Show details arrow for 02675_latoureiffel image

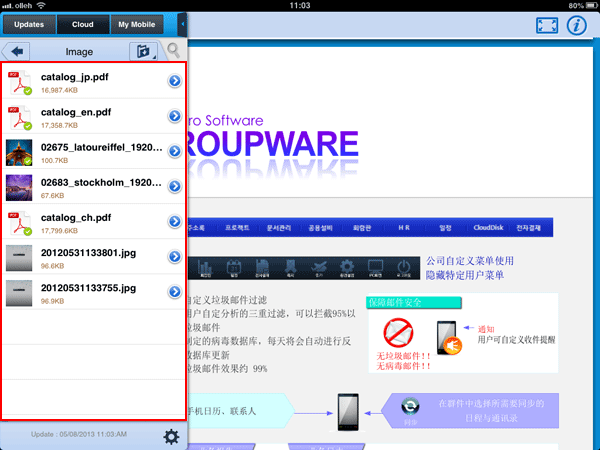coord(174,152)
